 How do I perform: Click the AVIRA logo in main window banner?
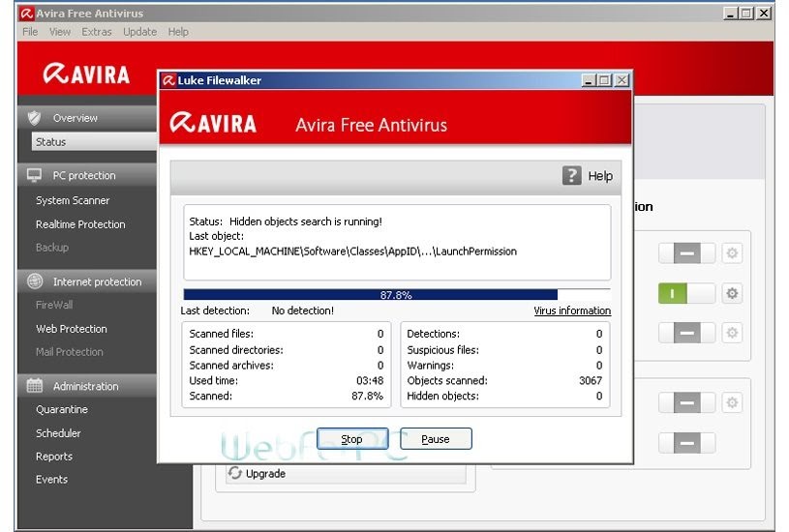(x=86, y=74)
